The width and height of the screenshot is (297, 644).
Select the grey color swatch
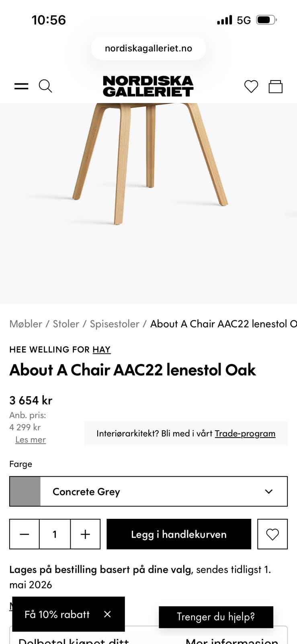[x=25, y=491]
